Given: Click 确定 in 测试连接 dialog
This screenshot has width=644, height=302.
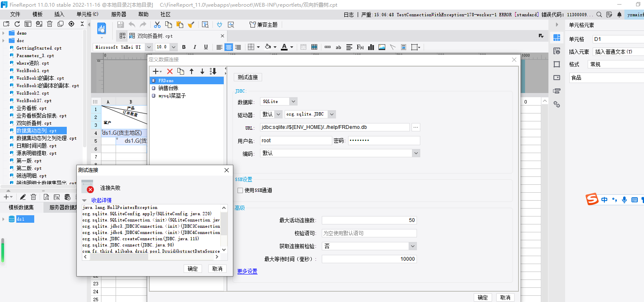Looking at the screenshot, I should [x=193, y=269].
